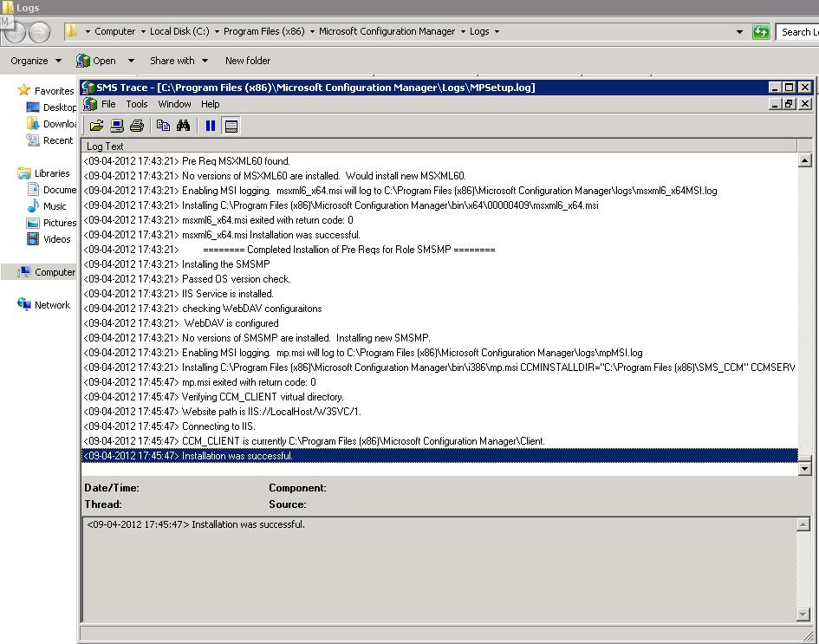Pause log monitoring with the pause icon
Screen dimensions: 819x644
[209, 125]
